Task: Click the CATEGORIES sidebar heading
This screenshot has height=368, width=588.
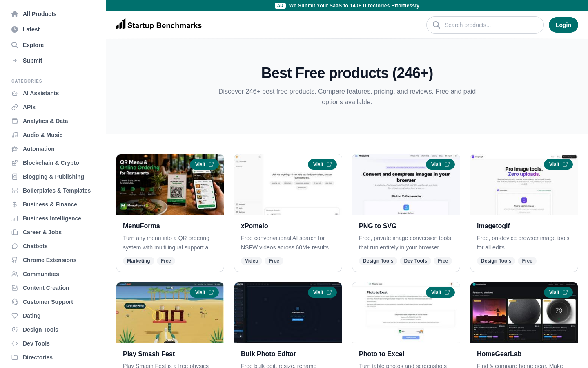Action: (x=27, y=81)
